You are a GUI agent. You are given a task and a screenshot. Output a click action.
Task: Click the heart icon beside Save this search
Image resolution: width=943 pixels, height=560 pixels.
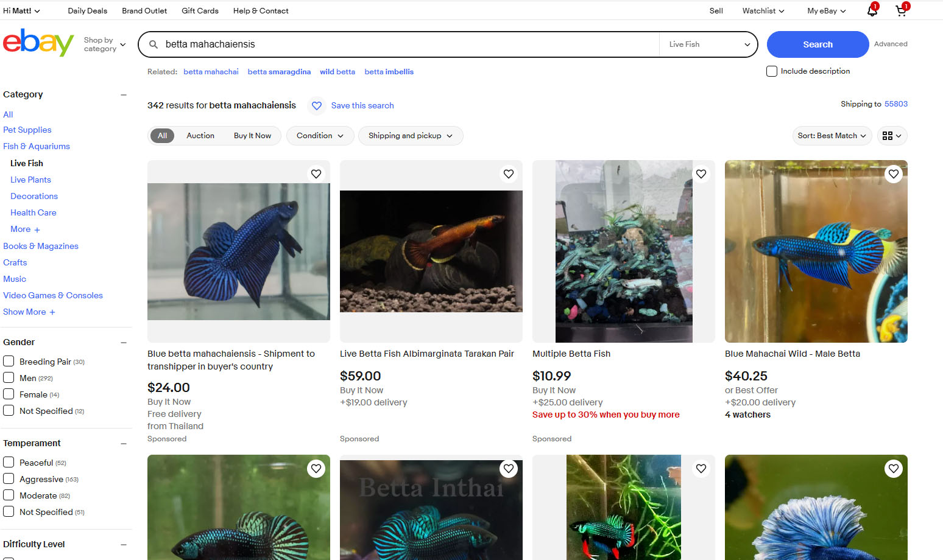[x=317, y=106]
